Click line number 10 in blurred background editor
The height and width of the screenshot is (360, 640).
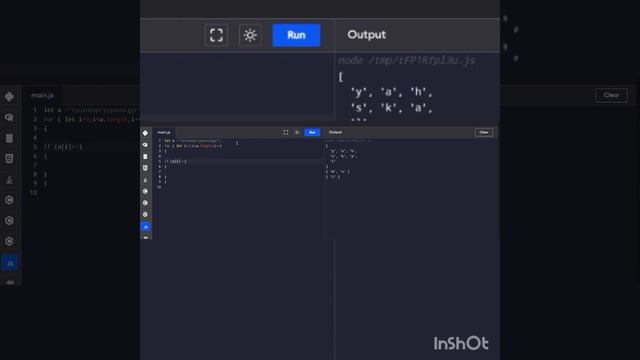[x=33, y=192]
